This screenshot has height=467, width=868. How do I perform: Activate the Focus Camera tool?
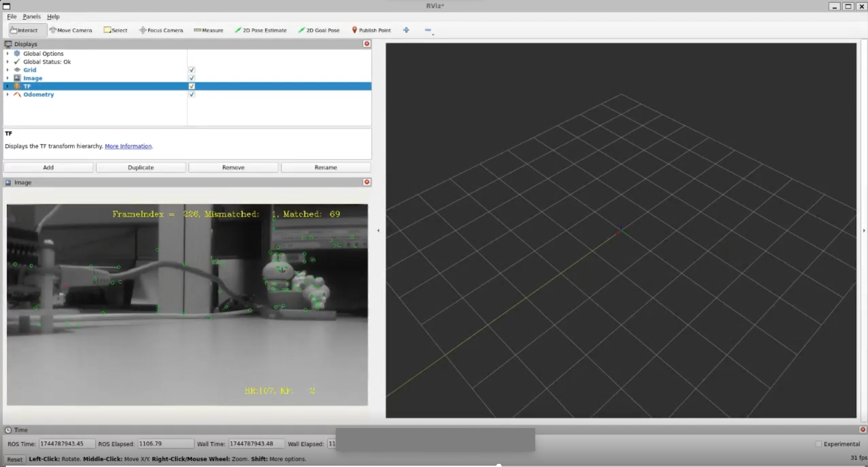pyautogui.click(x=161, y=30)
